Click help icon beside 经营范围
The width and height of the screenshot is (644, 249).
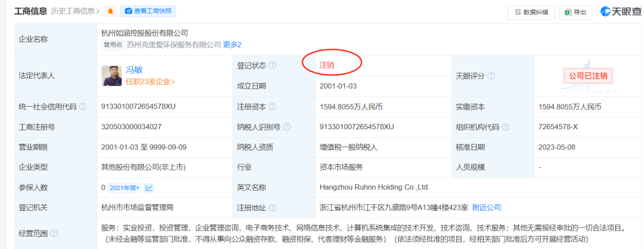(x=54, y=234)
